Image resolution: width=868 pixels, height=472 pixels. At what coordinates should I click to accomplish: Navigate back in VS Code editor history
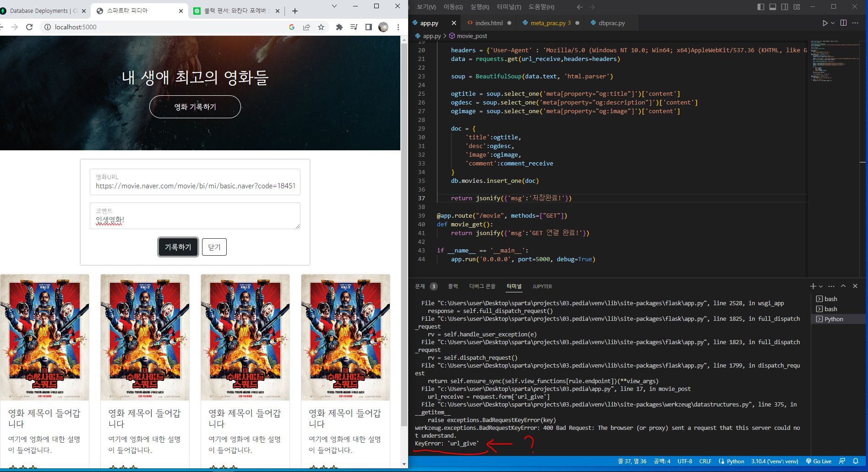tap(579, 7)
